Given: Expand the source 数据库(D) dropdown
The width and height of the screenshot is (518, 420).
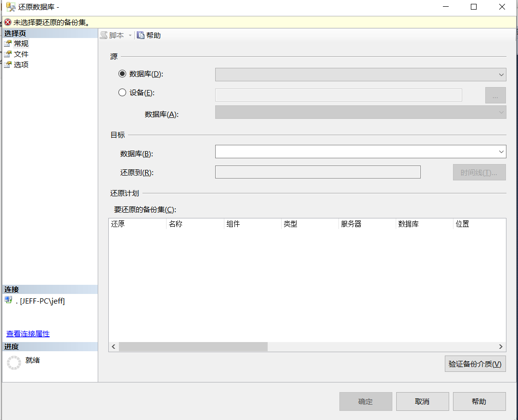Looking at the screenshot, I should pyautogui.click(x=501, y=75).
